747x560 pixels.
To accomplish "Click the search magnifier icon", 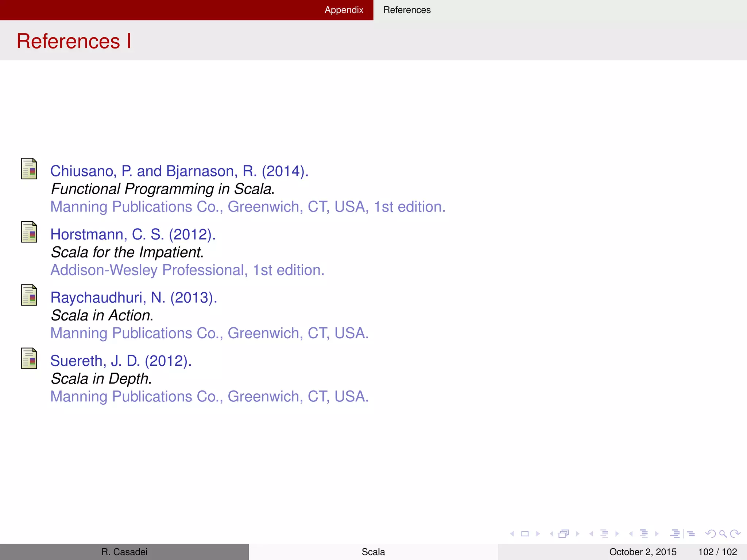I will (x=723, y=534).
